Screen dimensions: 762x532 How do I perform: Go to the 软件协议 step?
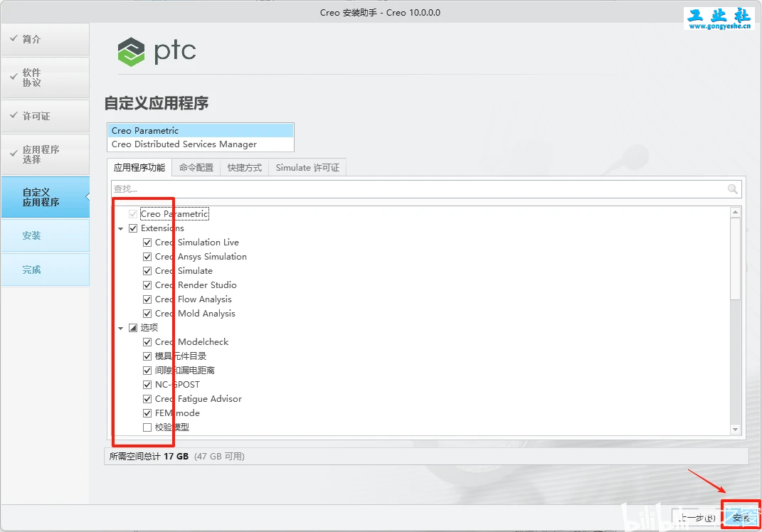(x=46, y=78)
